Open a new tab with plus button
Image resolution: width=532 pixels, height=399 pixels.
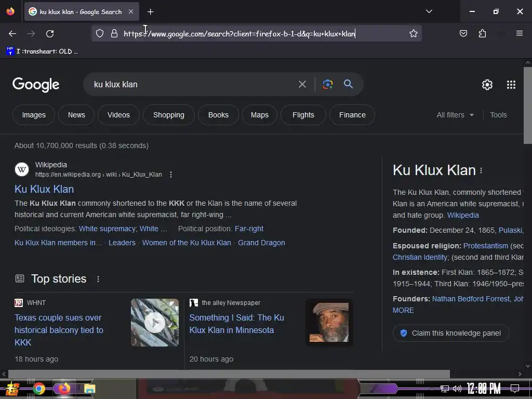(150, 12)
